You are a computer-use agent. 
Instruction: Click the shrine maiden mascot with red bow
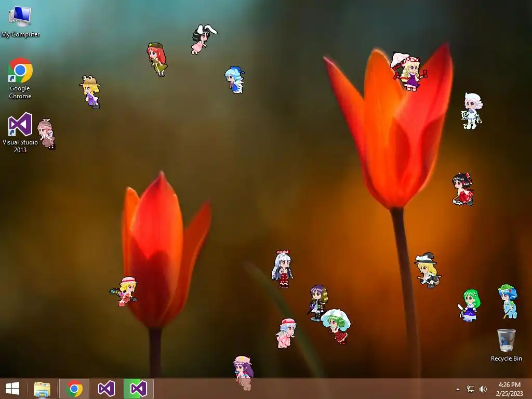click(463, 189)
